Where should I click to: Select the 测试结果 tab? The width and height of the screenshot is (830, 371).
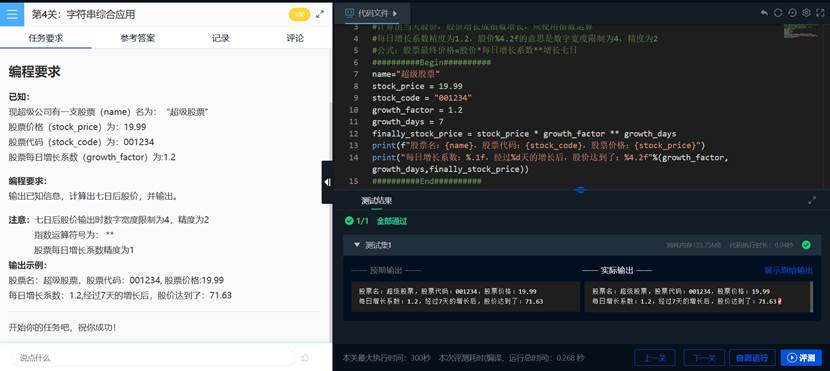pos(376,201)
